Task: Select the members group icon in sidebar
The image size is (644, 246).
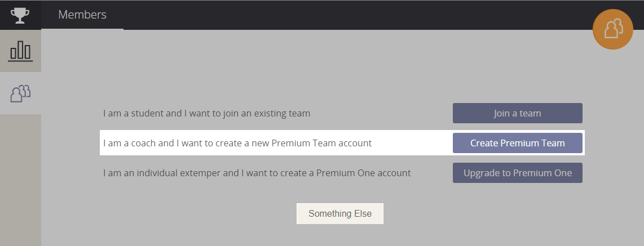Action: tap(20, 93)
